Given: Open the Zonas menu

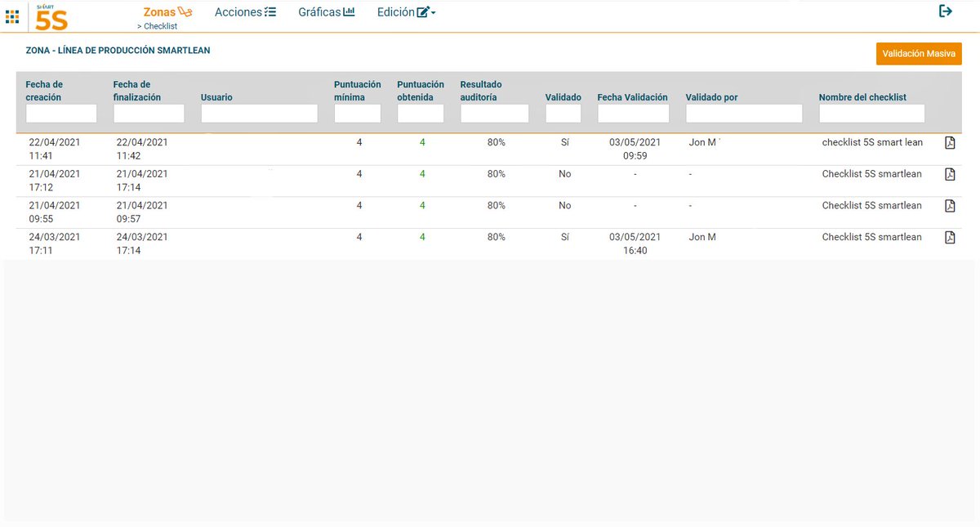Looking at the screenshot, I should tap(167, 12).
